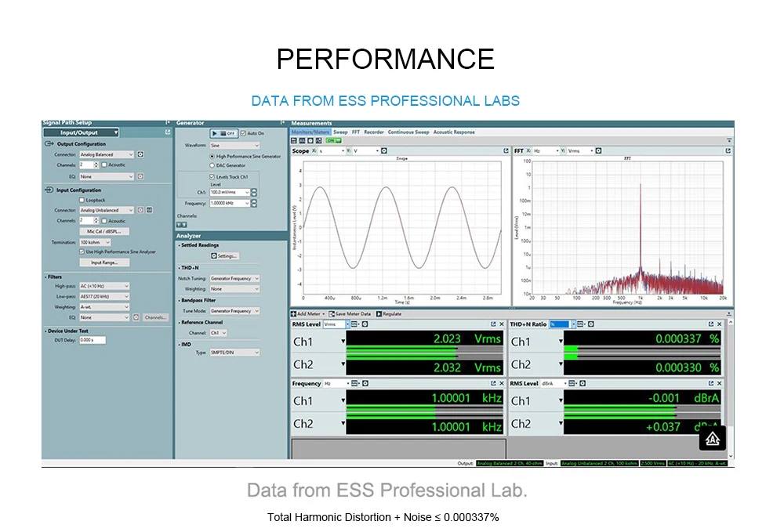
Task: Open High-pass filter dropdown
Action: (104, 286)
